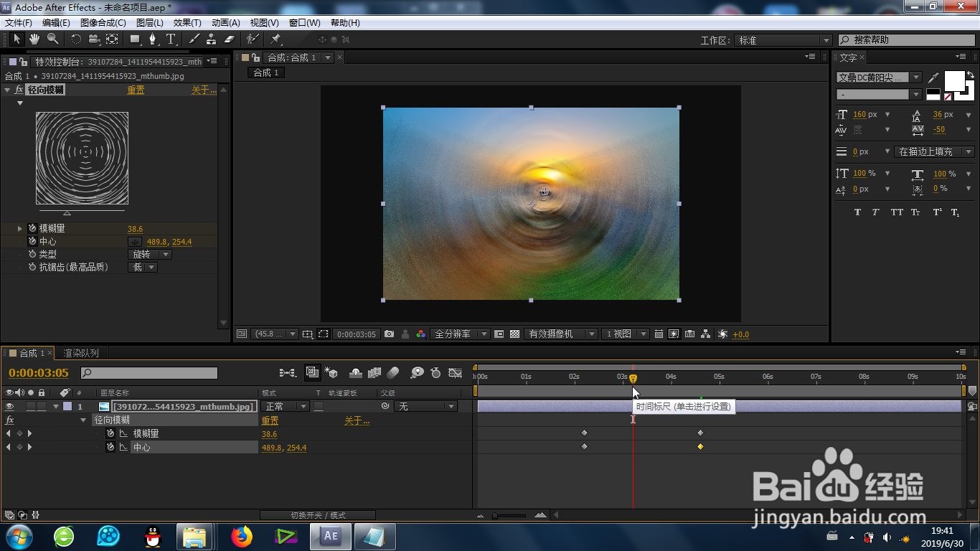Image resolution: width=980 pixels, height=551 pixels.
Task: Open the 效果(T) menu
Action: coord(187,23)
